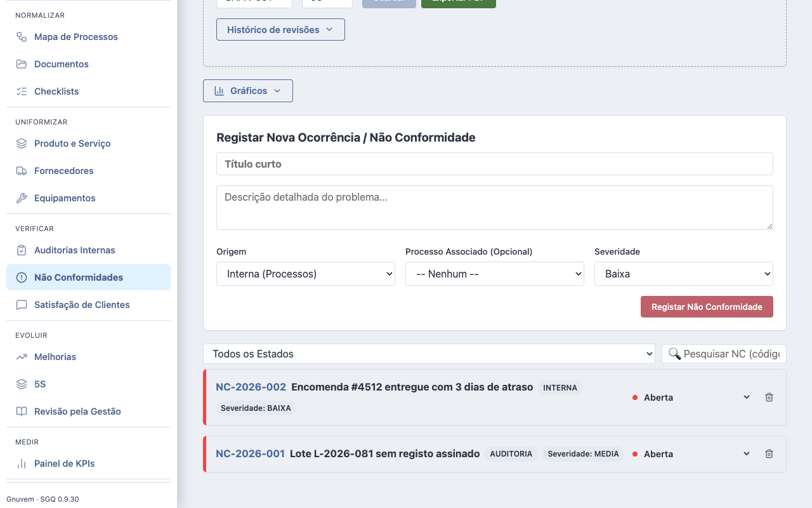The height and width of the screenshot is (508, 812).
Task: Click title 'Encomenda #4512 entregue com 3 dias de atraso'
Action: [x=412, y=387]
